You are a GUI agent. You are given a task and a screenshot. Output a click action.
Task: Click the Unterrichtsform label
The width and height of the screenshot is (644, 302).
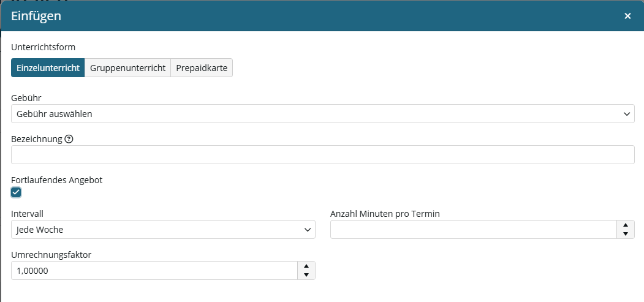pyautogui.click(x=43, y=47)
